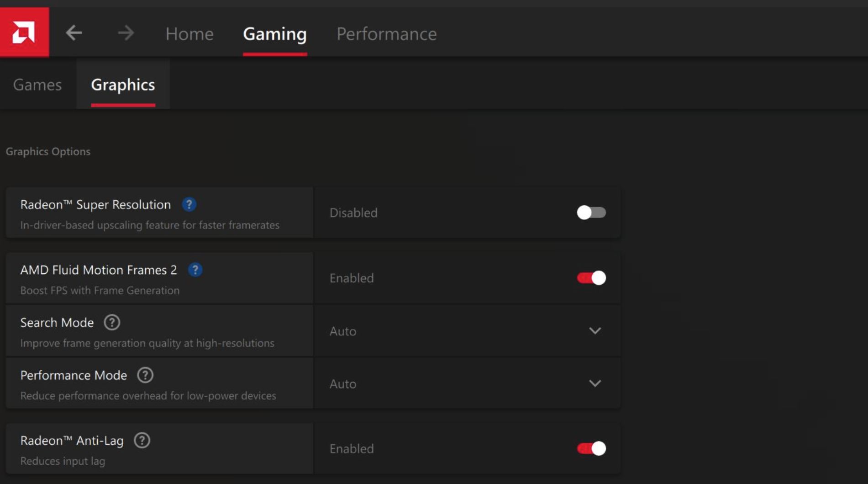Image resolution: width=868 pixels, height=484 pixels.
Task: Turn off the Radeon Anti-Lag toggle
Action: (x=591, y=448)
